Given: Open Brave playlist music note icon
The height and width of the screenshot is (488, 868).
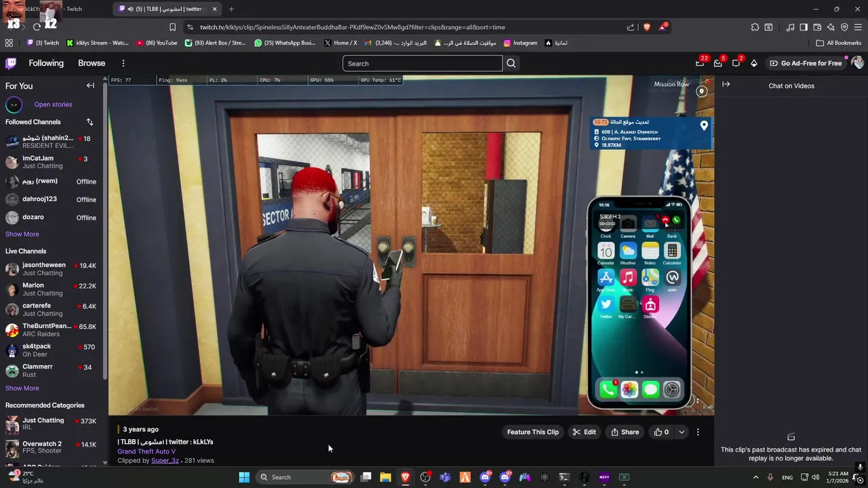Looking at the screenshot, I should point(790,27).
